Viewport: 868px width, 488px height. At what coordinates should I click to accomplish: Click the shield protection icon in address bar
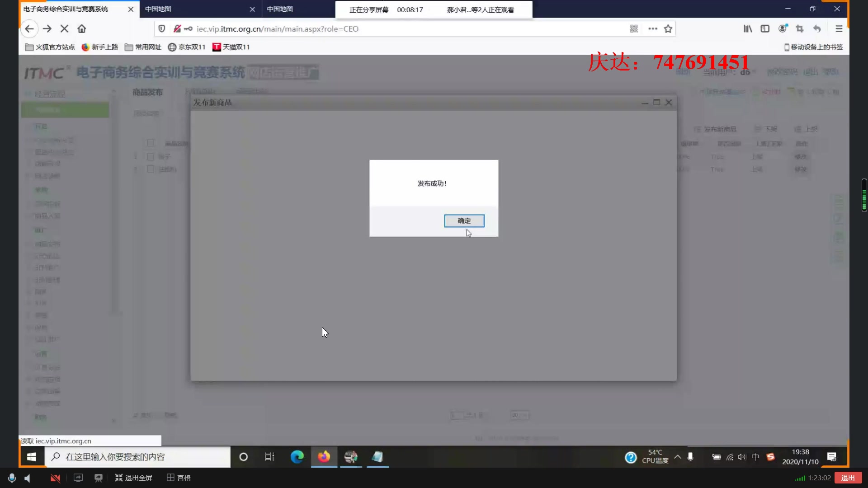click(x=162, y=28)
